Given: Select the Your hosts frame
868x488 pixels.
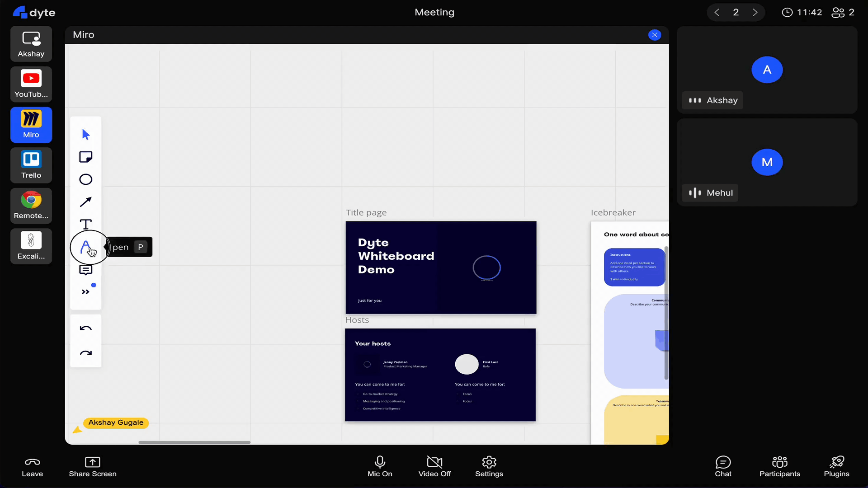Looking at the screenshot, I should coord(440,375).
